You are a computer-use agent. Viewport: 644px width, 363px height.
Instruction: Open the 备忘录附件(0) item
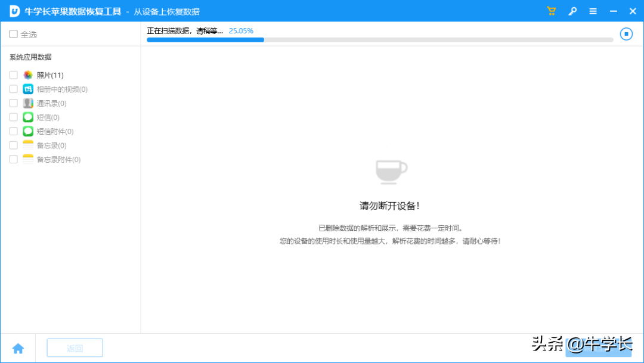(x=58, y=159)
